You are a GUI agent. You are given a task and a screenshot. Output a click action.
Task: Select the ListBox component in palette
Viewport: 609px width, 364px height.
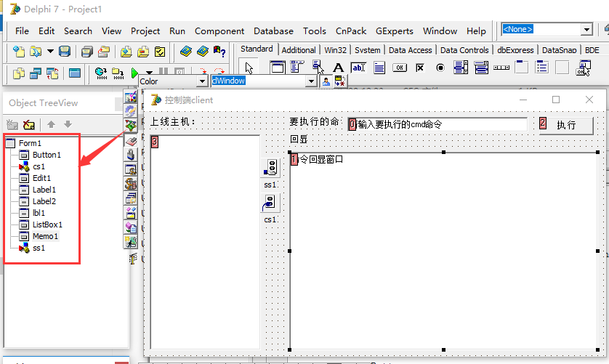461,68
